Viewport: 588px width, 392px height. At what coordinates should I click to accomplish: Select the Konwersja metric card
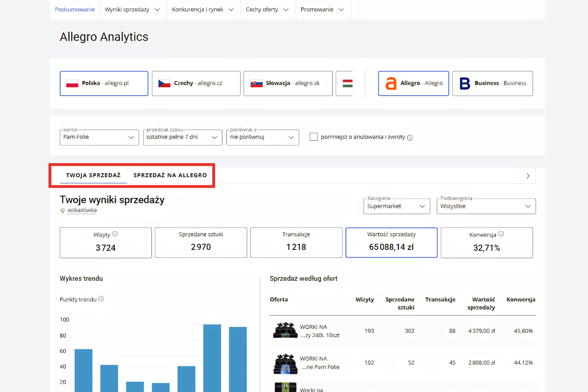pyautogui.click(x=487, y=243)
